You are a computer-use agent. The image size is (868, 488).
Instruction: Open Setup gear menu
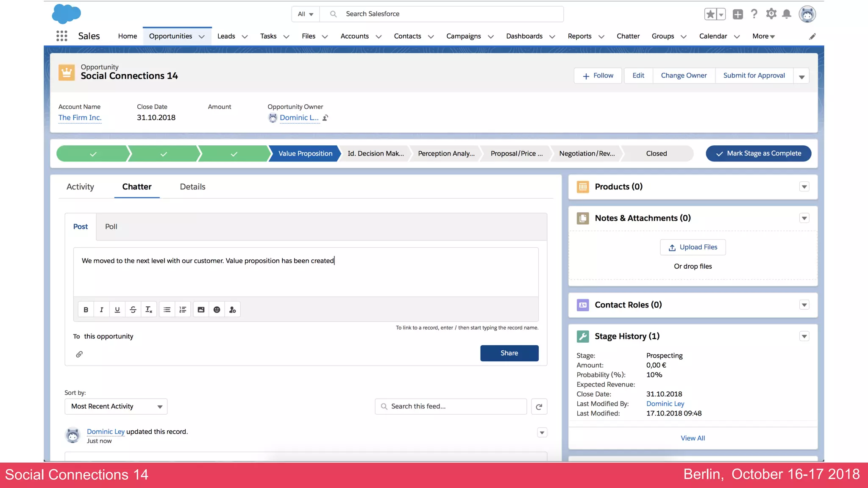pos(771,14)
